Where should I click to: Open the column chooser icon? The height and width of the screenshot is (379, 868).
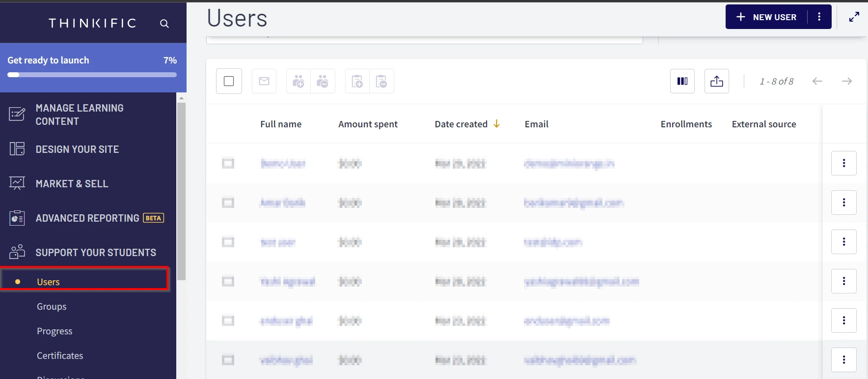682,81
